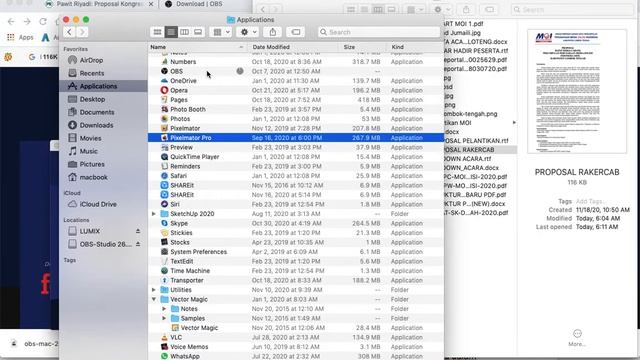Switch Applications window to column view

click(x=184, y=32)
